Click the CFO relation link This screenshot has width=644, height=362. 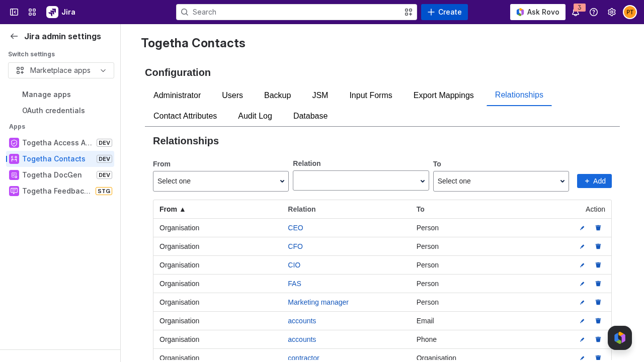295,246
